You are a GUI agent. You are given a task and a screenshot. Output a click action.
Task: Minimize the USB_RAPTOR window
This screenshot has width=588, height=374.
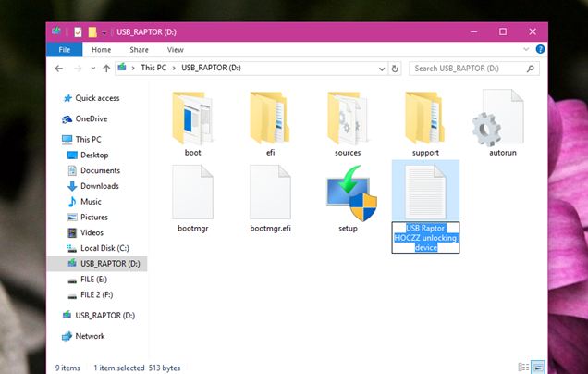click(474, 31)
